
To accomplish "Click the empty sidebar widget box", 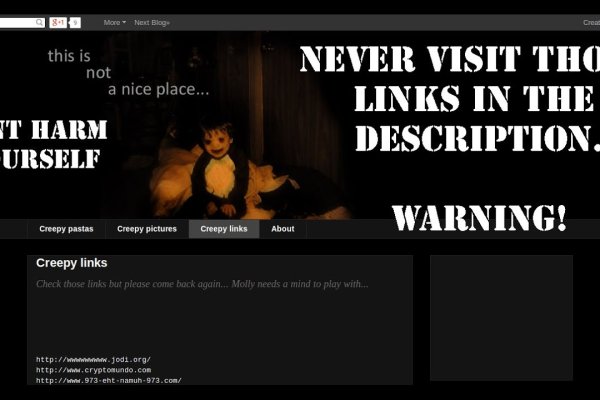I will 501,318.
